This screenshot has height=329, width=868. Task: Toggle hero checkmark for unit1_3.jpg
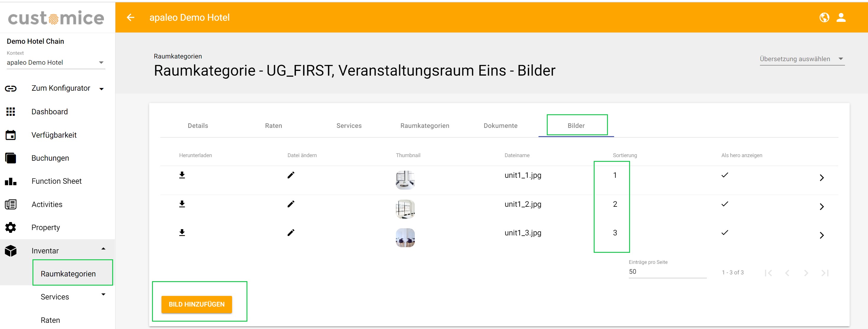coord(725,233)
